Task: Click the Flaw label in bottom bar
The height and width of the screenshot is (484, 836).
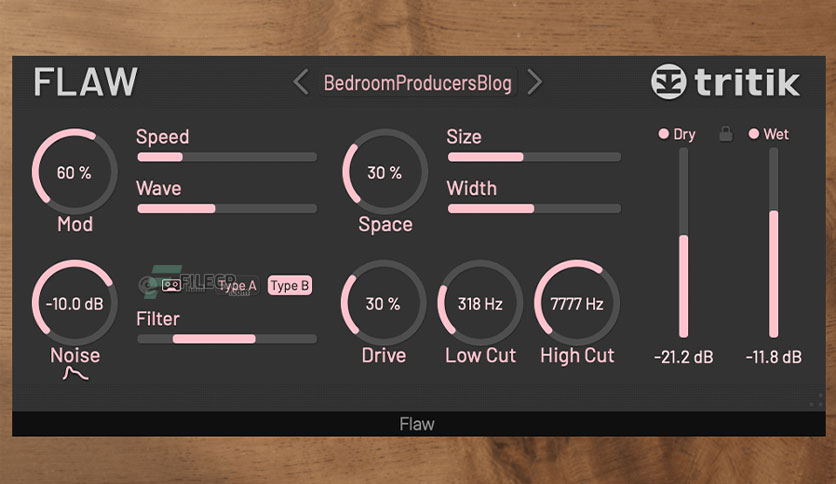Action: coord(417,424)
